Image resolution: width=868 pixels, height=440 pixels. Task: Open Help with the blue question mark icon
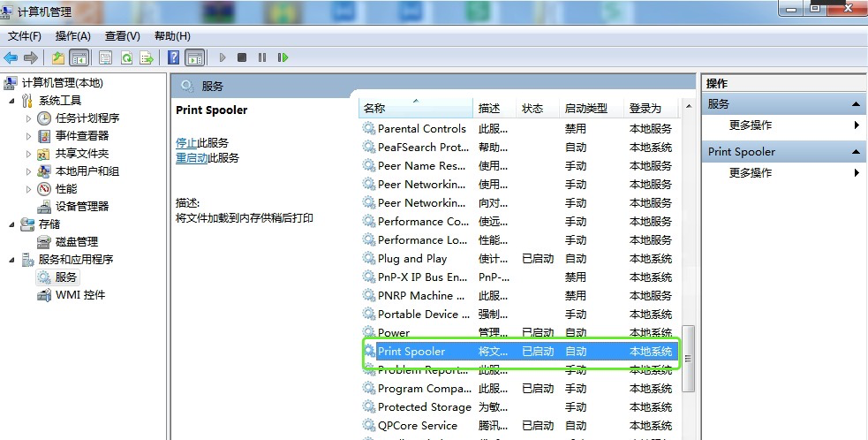pyautogui.click(x=173, y=57)
